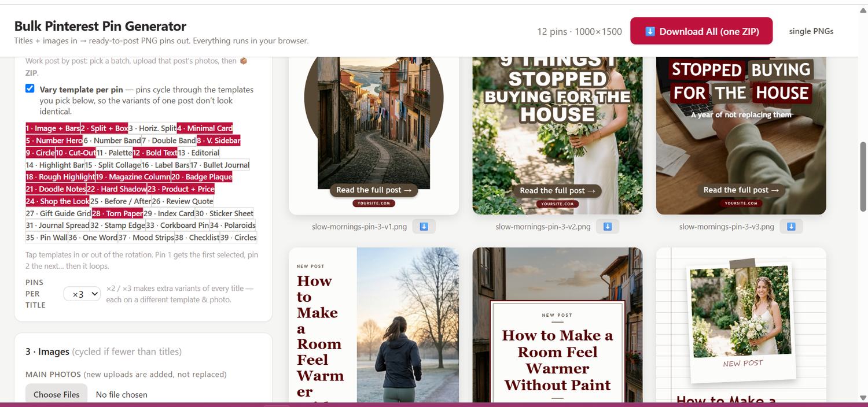Select template 25 · Before / After
868x407 pixels.
(x=120, y=201)
